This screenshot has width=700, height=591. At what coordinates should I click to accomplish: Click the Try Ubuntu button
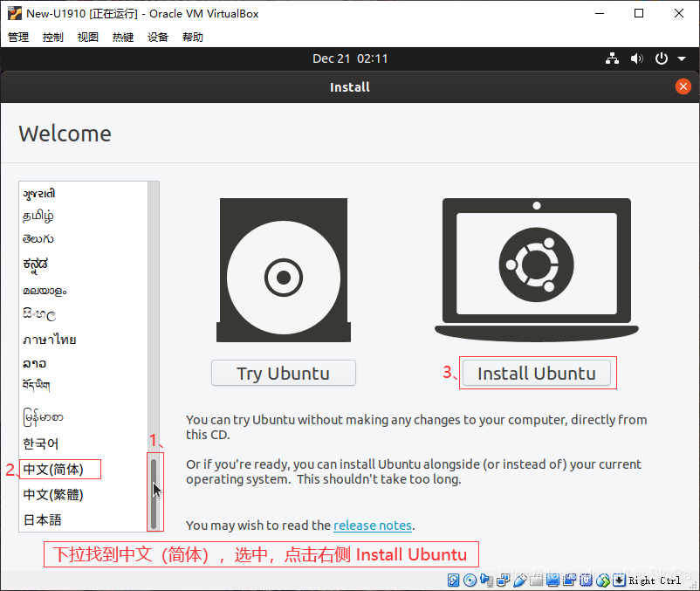click(284, 373)
